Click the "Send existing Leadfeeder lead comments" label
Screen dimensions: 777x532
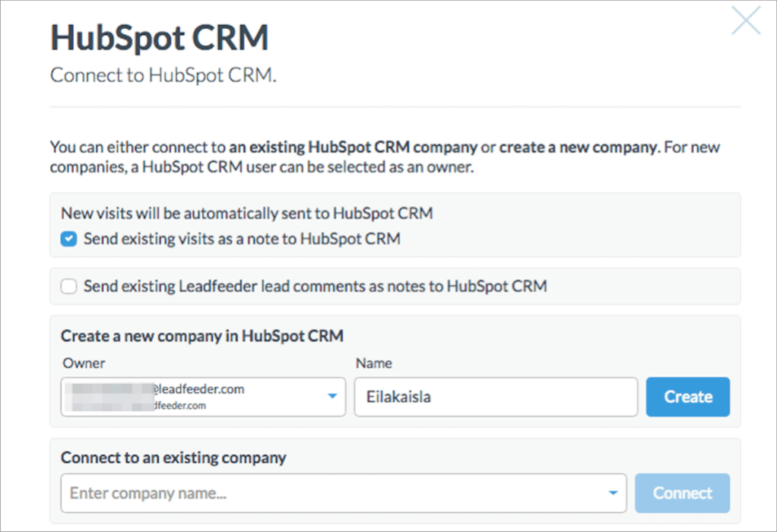[315, 287]
